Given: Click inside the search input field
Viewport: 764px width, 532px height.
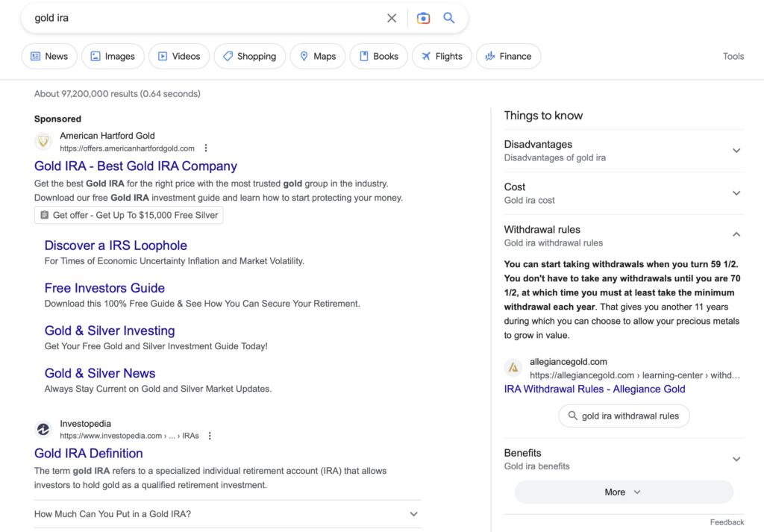Looking at the screenshot, I should pos(187,17).
